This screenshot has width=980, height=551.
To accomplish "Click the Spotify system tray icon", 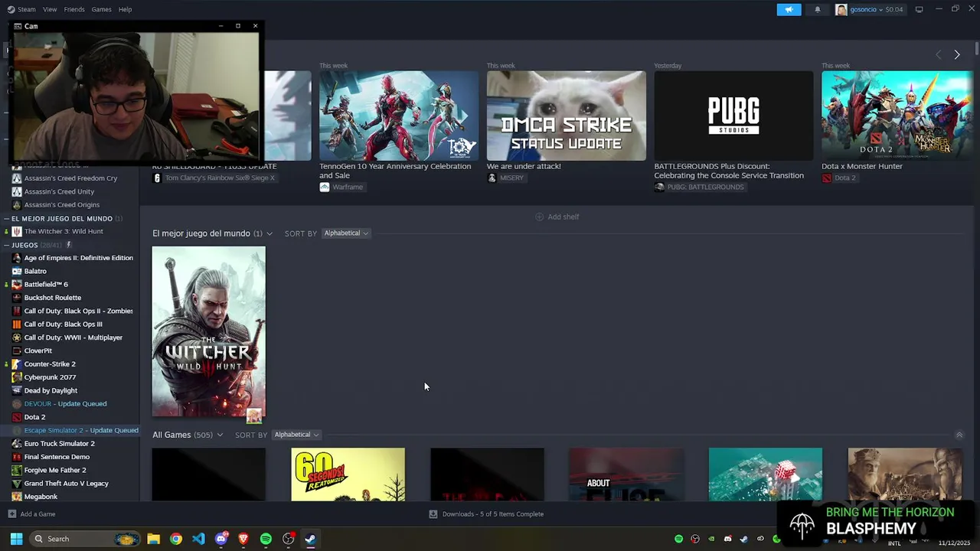I will tap(678, 539).
